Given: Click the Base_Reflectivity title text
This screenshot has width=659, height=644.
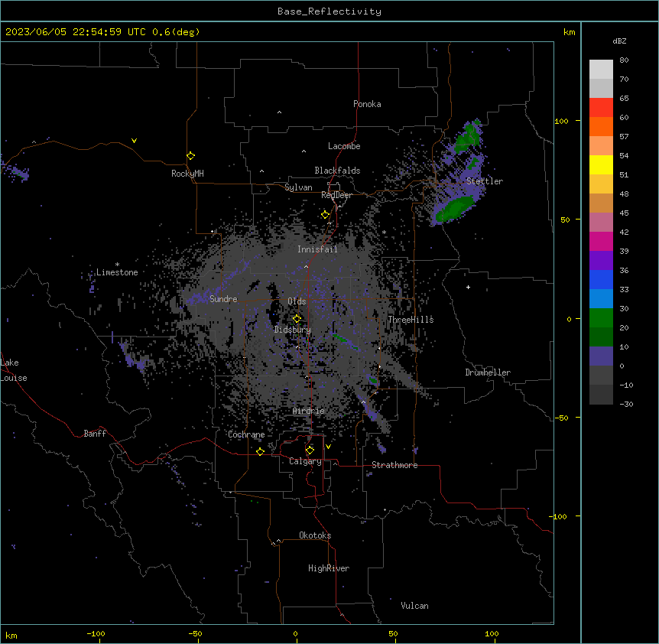Looking at the screenshot, I should [329, 11].
